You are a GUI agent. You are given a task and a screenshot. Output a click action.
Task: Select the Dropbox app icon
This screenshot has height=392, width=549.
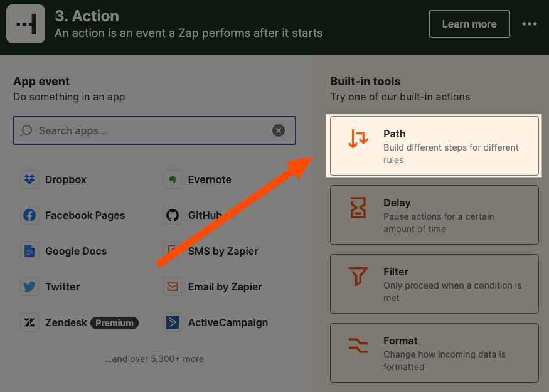(x=29, y=179)
